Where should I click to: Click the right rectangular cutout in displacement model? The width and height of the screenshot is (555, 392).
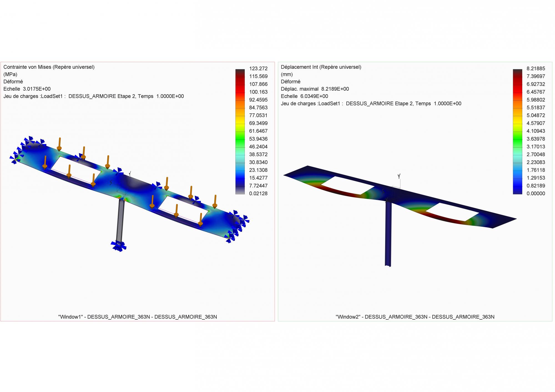tap(452, 212)
